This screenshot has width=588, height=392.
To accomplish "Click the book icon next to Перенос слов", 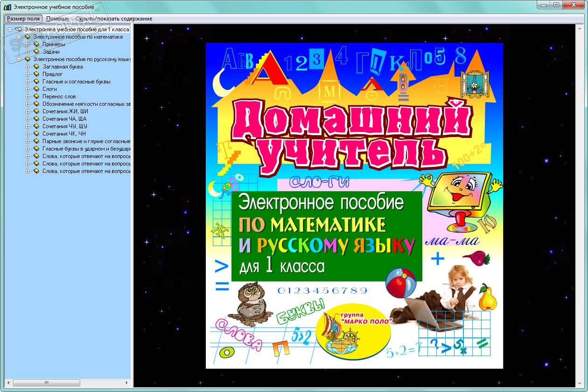I will (36, 96).
